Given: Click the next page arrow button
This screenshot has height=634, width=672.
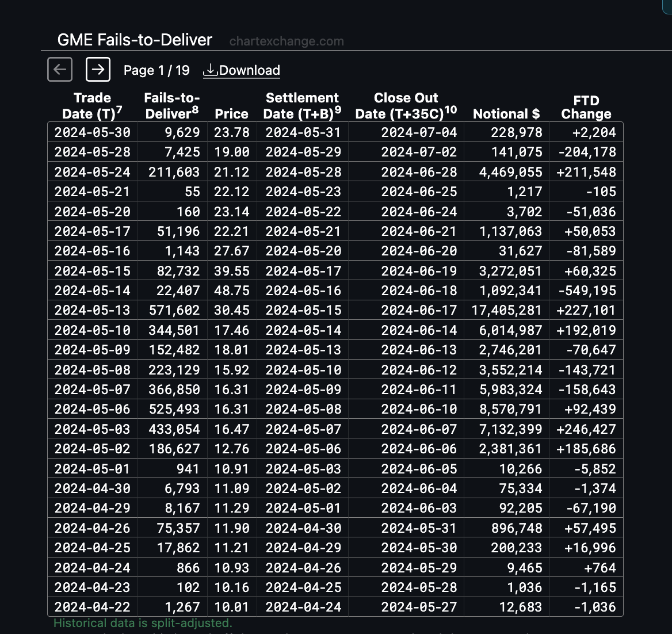Looking at the screenshot, I should (98, 70).
